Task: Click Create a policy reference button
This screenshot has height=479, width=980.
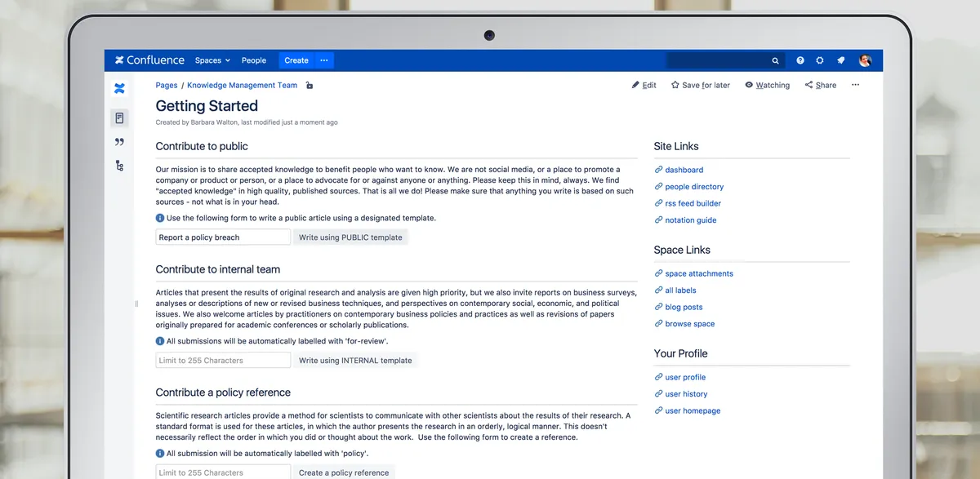Action: [x=344, y=472]
